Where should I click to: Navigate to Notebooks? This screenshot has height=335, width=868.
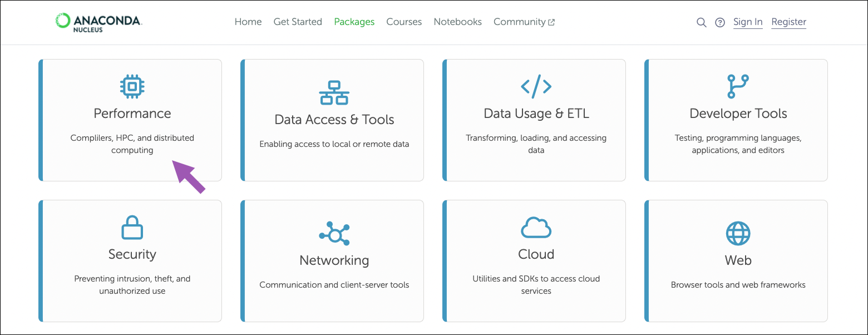point(457,22)
